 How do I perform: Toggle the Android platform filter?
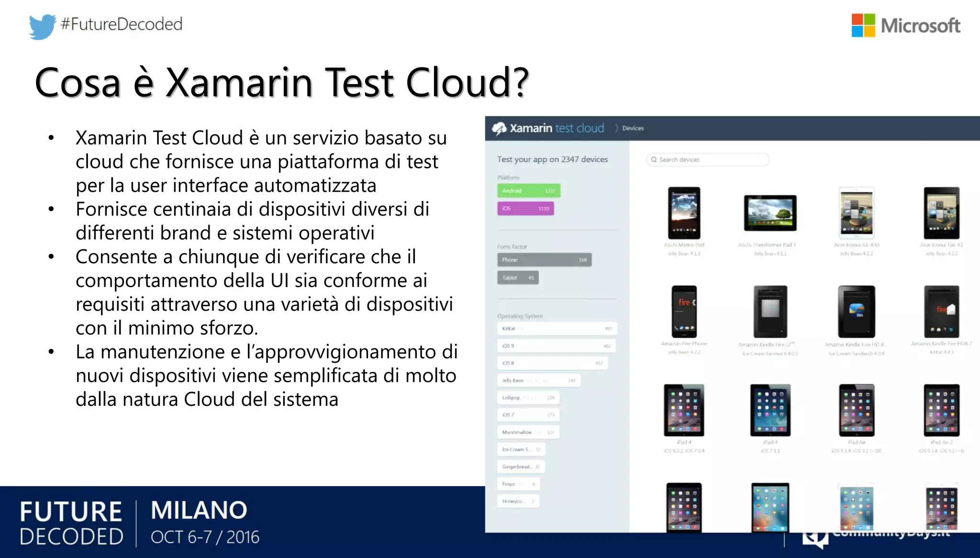tap(529, 190)
